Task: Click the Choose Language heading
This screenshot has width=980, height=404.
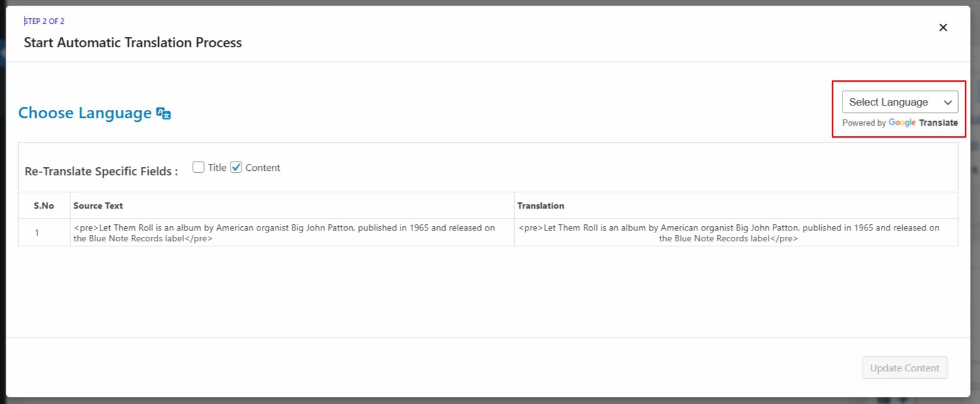Action: (x=85, y=113)
